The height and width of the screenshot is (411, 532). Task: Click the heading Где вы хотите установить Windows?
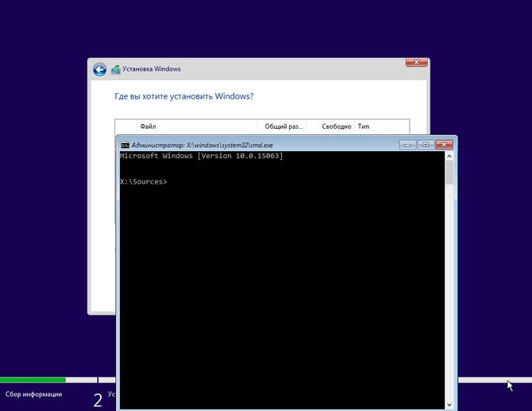184,96
